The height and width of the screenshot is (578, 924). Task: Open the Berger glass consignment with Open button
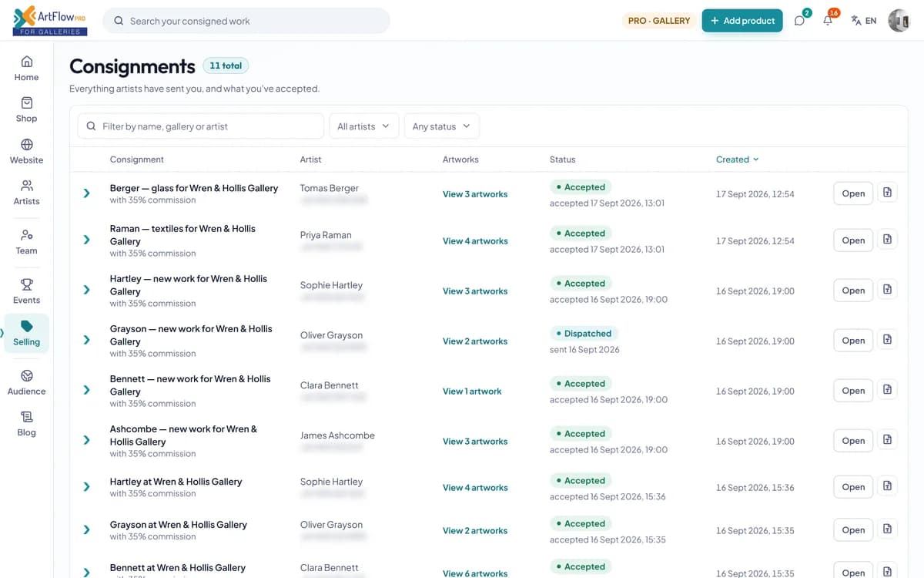853,193
